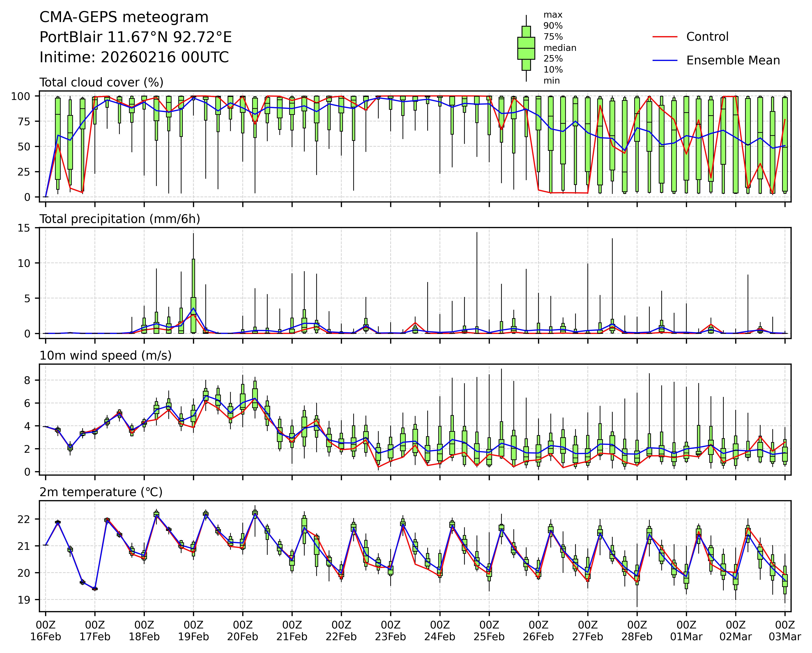Click the median label in legend
Viewport: 812px width, 653px height.
click(x=560, y=48)
